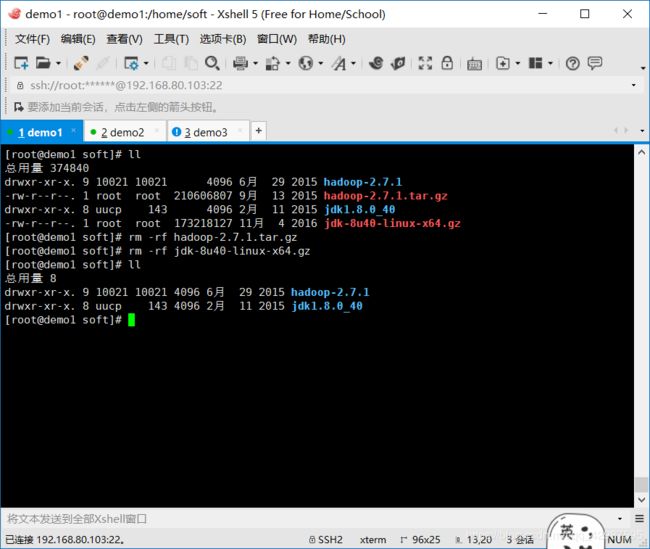Expand the file transfer dropdown arrow
Screen dimensions: 650x549
[288, 63]
